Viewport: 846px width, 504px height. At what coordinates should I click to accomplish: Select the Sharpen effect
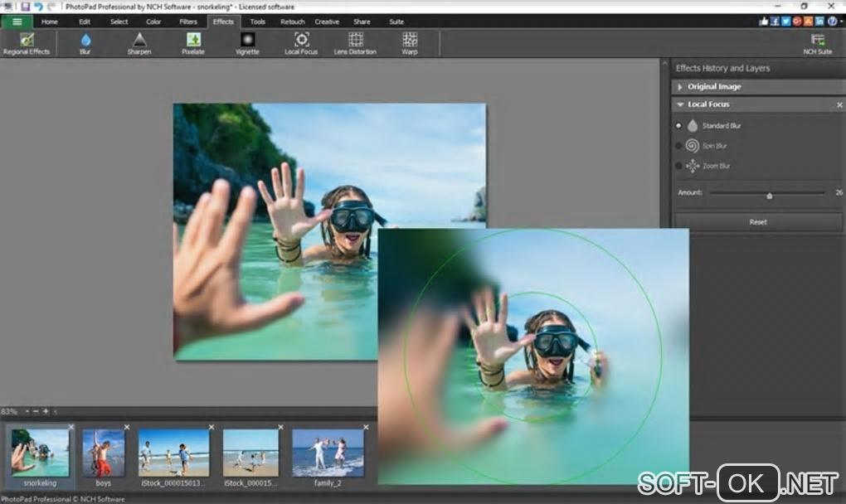139,44
